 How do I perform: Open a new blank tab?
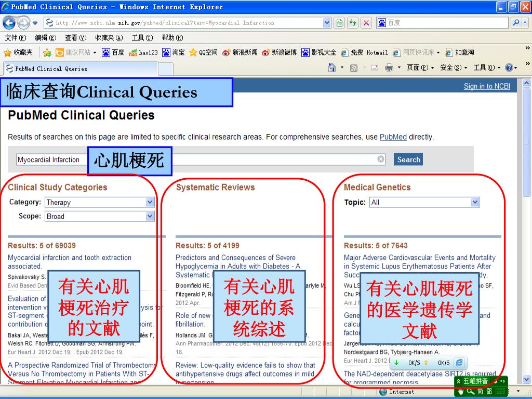click(166, 69)
